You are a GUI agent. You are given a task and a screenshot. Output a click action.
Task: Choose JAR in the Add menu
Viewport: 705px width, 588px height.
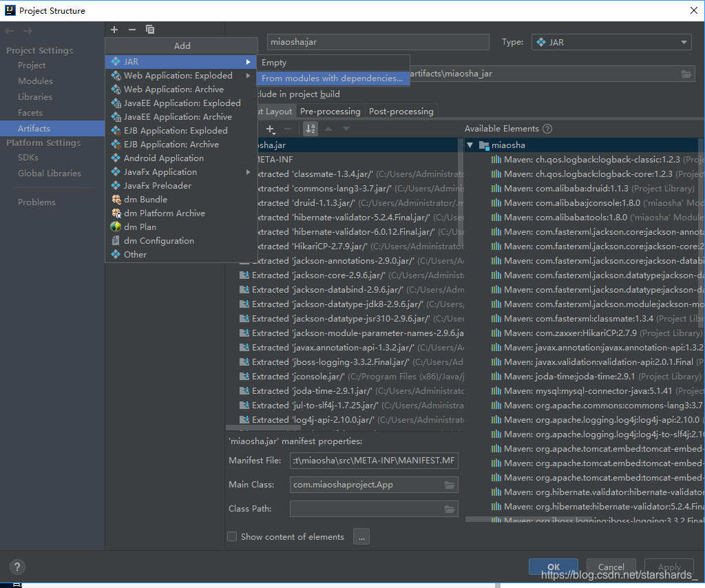(x=181, y=61)
